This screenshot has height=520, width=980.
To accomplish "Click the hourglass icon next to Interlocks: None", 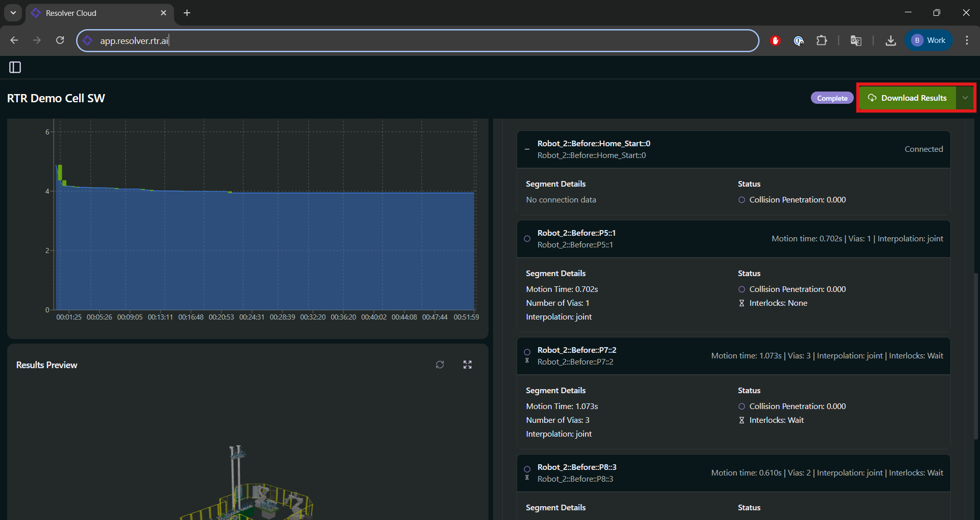I will [x=741, y=303].
